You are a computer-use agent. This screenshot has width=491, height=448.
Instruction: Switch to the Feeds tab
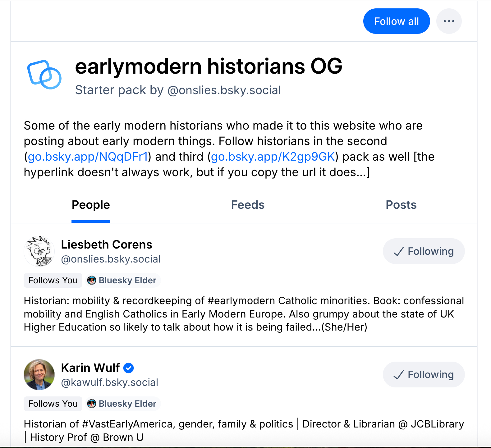[x=248, y=205]
